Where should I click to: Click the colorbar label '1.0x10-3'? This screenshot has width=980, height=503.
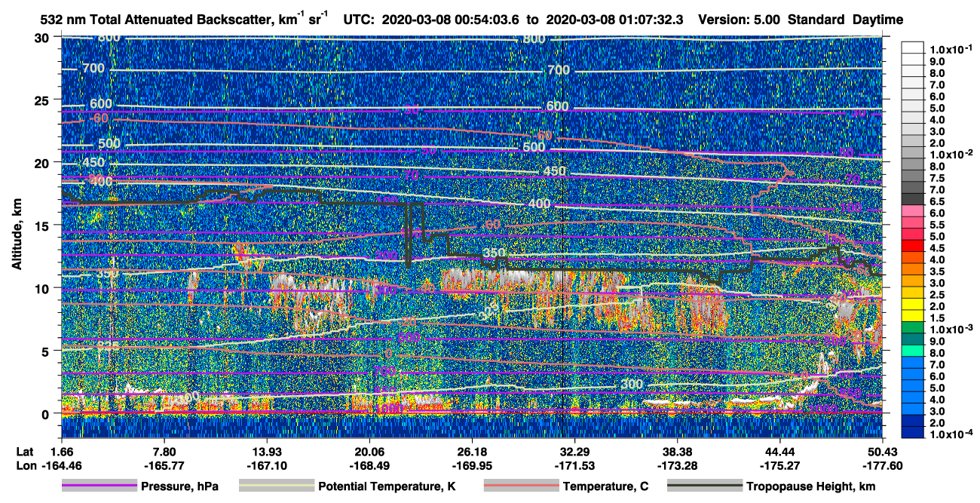(x=950, y=329)
